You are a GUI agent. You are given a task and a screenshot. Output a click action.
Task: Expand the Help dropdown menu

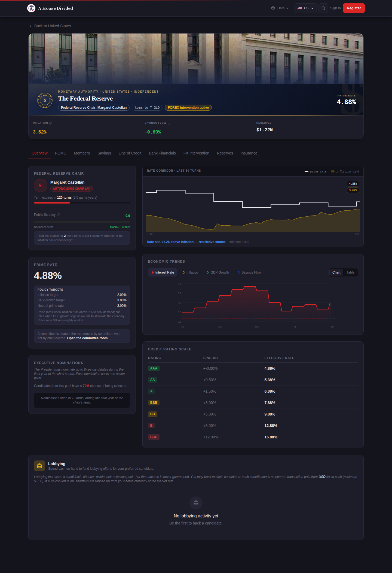click(280, 8)
